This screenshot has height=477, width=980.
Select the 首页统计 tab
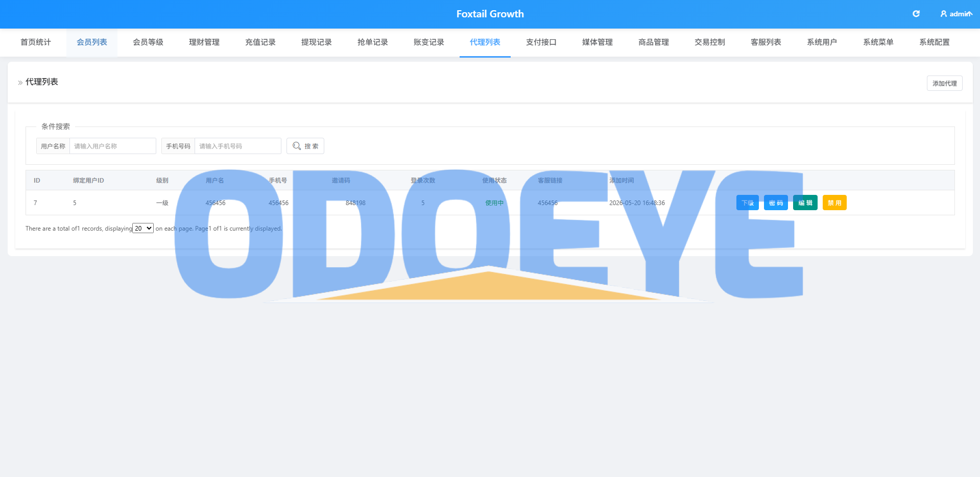coord(36,42)
